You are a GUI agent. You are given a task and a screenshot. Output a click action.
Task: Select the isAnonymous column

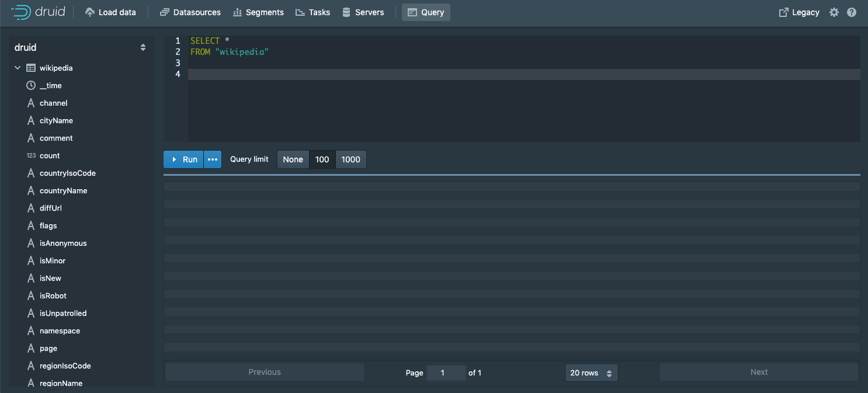click(x=63, y=244)
